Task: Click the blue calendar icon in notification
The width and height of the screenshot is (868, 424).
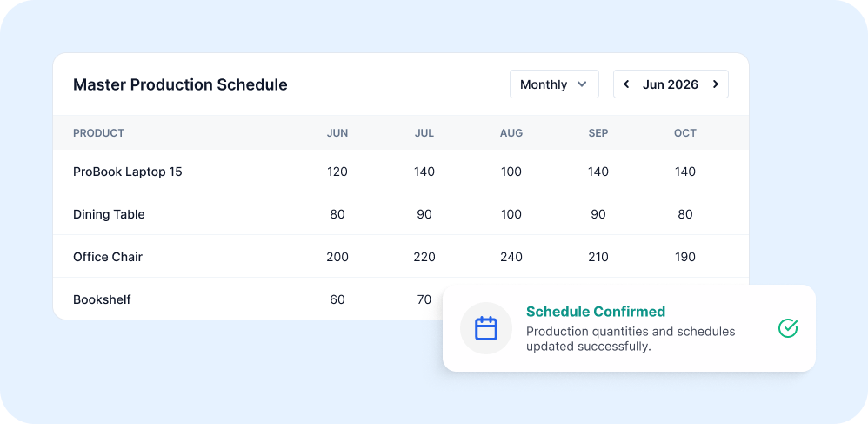Action: coord(486,328)
